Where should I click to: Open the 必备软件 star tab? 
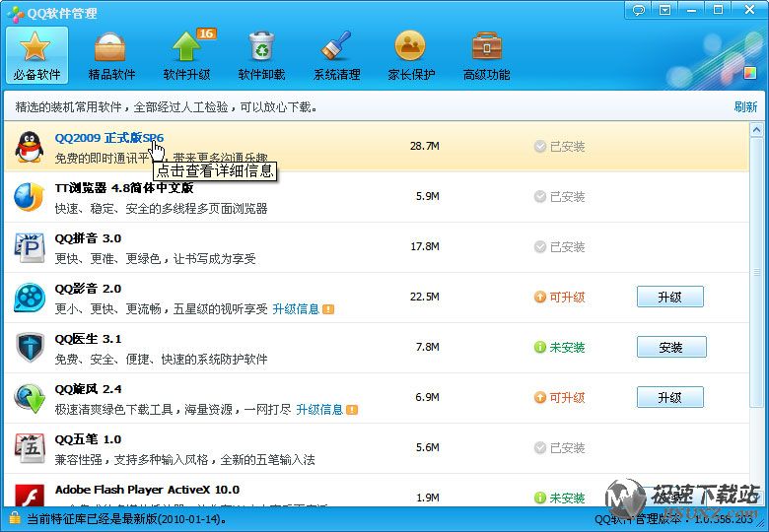(36, 55)
